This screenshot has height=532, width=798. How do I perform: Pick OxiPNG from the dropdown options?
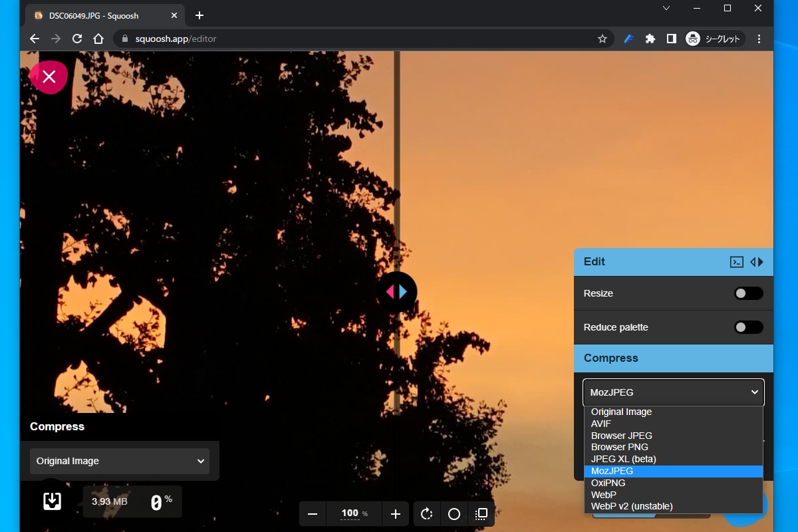tap(608, 483)
